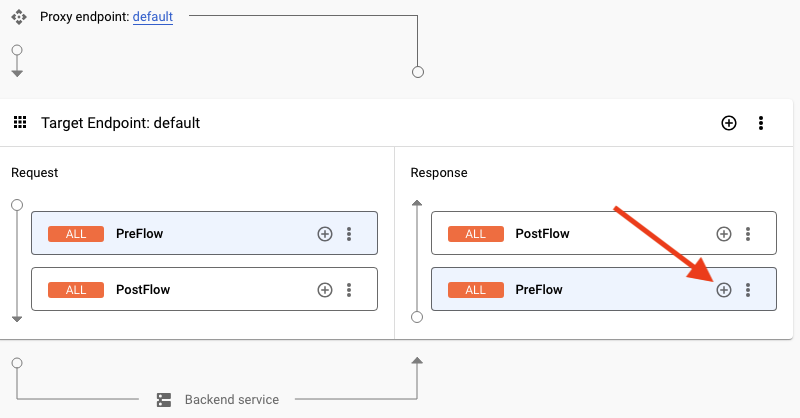
Task: Click the ALL badge on Response PostFlow
Action: [x=476, y=234]
